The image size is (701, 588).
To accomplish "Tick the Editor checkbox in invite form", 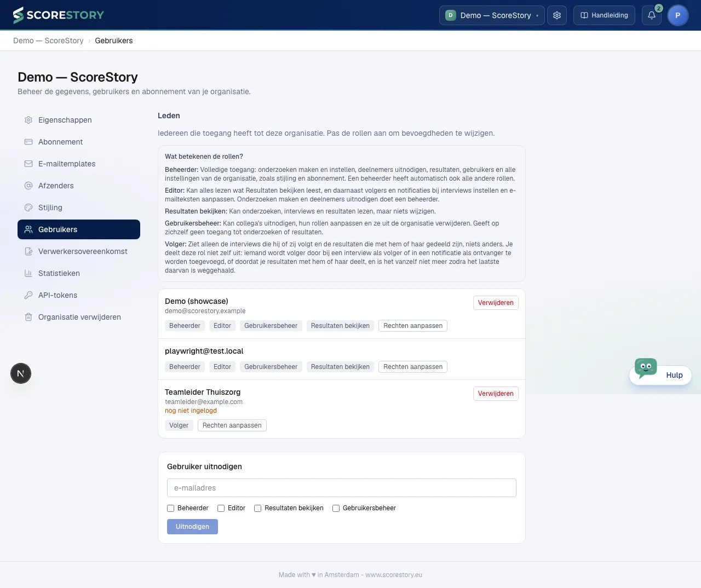I will [221, 508].
